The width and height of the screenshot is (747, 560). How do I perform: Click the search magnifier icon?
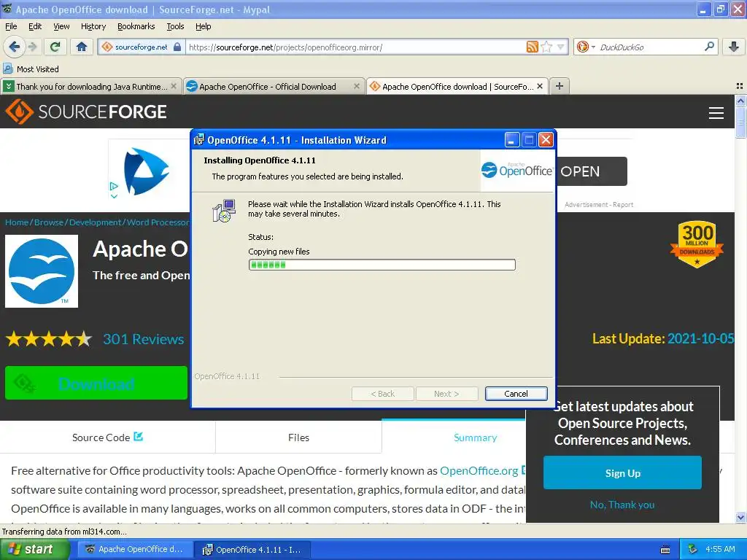point(709,46)
